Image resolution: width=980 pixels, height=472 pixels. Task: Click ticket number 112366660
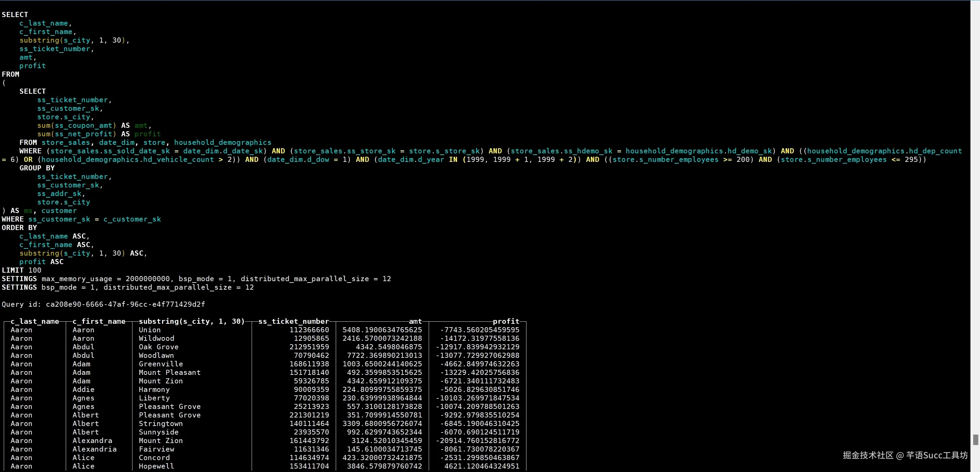coord(309,330)
